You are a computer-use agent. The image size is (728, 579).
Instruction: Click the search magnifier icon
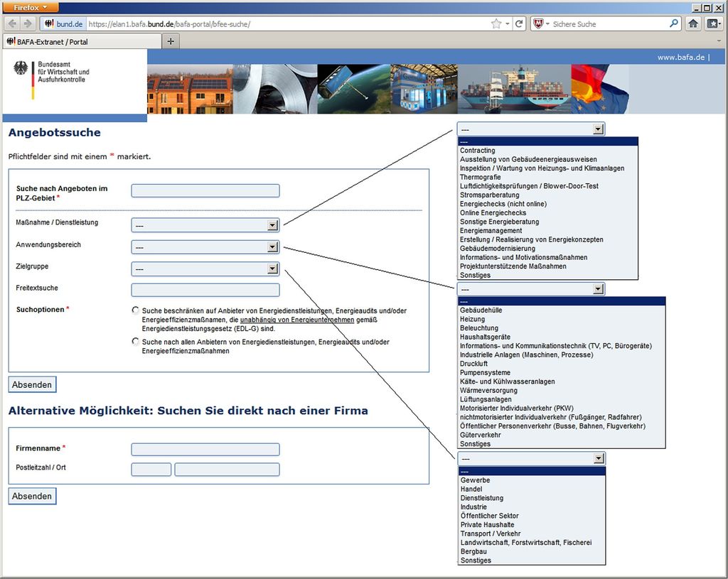(x=674, y=23)
